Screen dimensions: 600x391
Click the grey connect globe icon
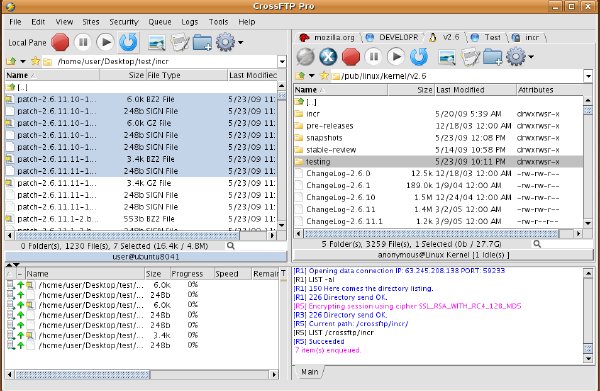pyautogui.click(x=305, y=57)
